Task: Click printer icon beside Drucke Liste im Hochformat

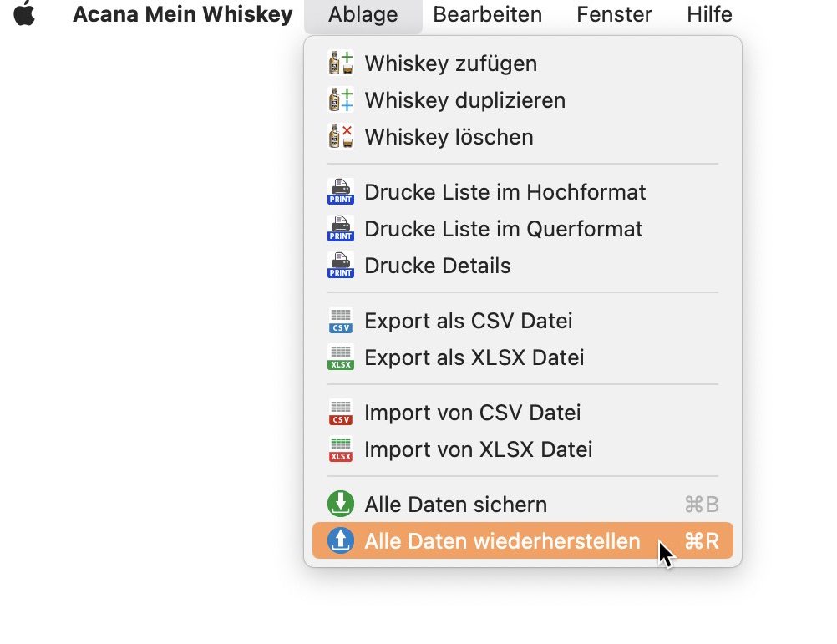Action: (x=341, y=191)
